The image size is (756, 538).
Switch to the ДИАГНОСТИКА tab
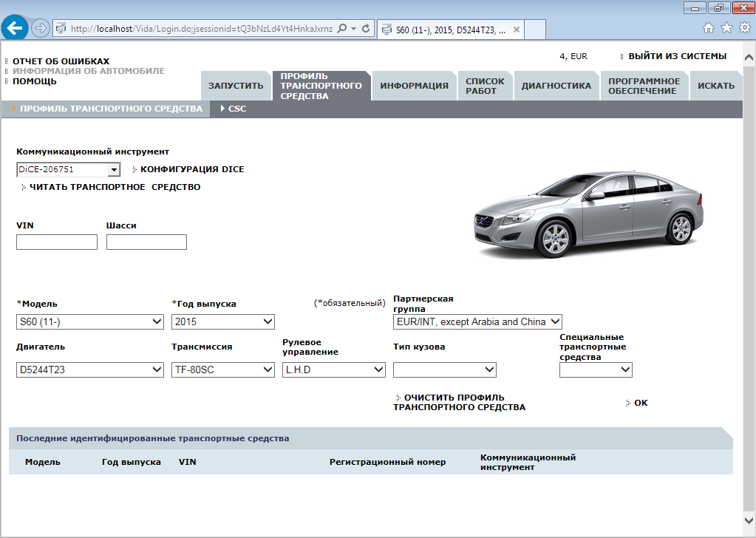tap(556, 86)
